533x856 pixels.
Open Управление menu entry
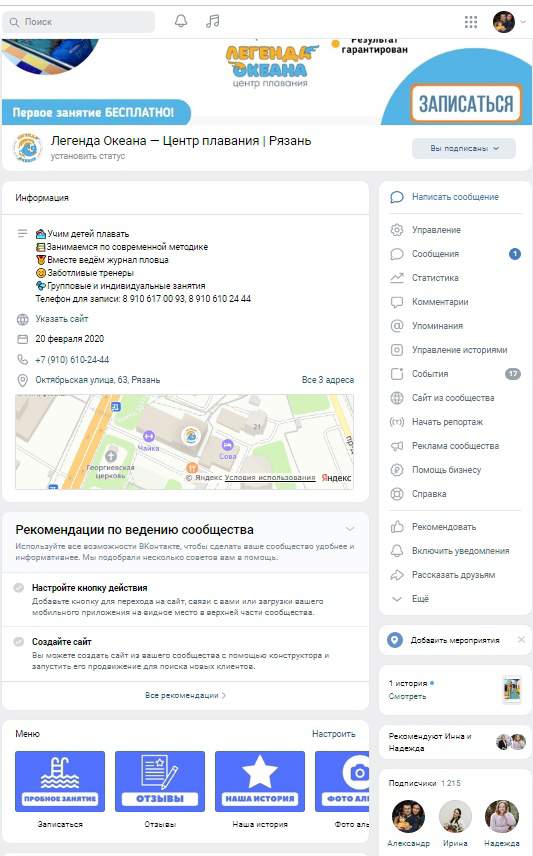[436, 230]
